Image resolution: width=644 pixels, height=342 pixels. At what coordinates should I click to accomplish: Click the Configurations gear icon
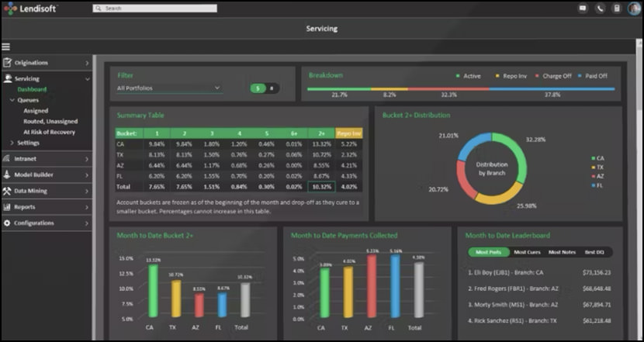(x=7, y=223)
